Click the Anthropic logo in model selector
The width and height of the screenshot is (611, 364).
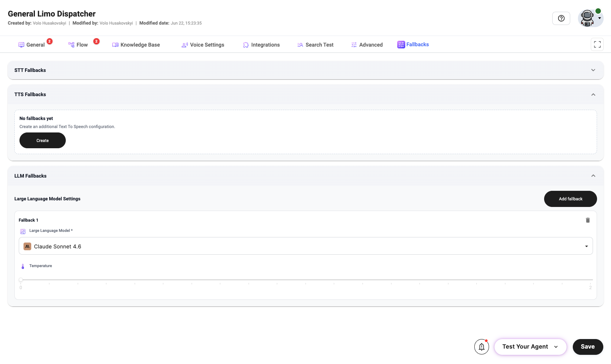click(x=27, y=247)
